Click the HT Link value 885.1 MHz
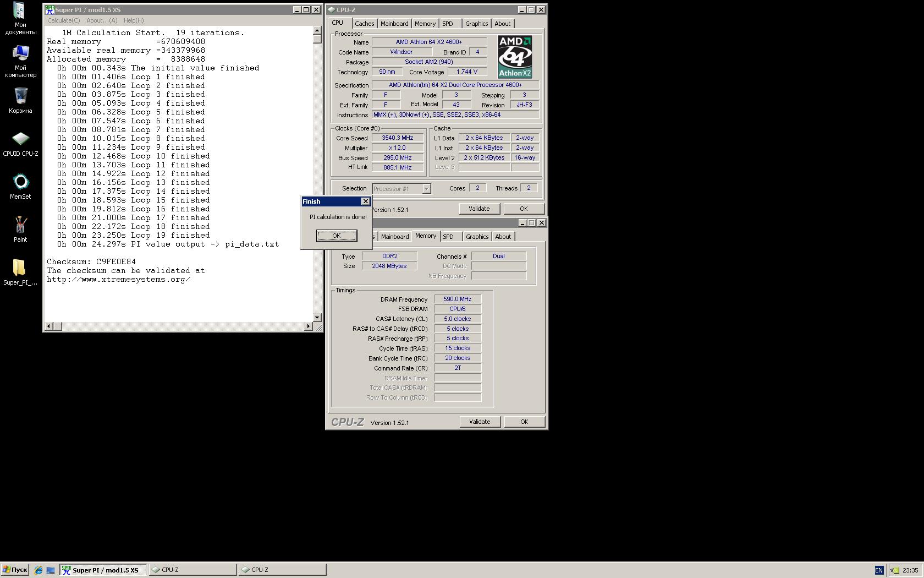 point(397,167)
